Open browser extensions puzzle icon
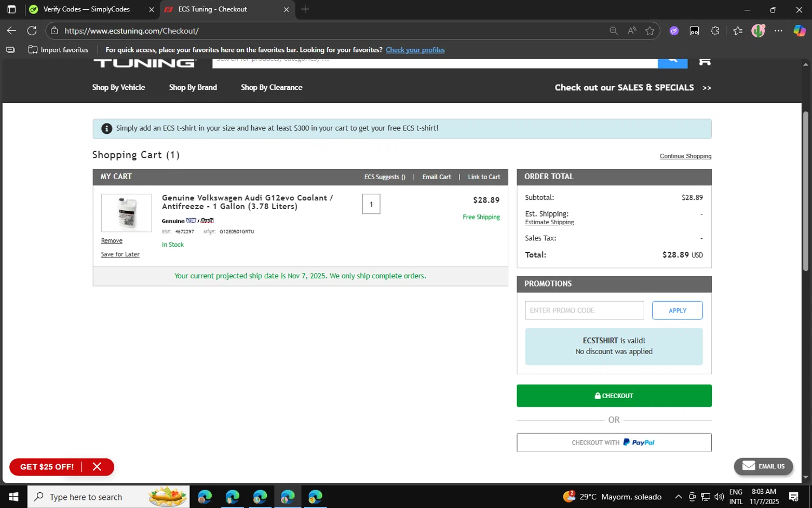The image size is (812, 508). (715, 31)
